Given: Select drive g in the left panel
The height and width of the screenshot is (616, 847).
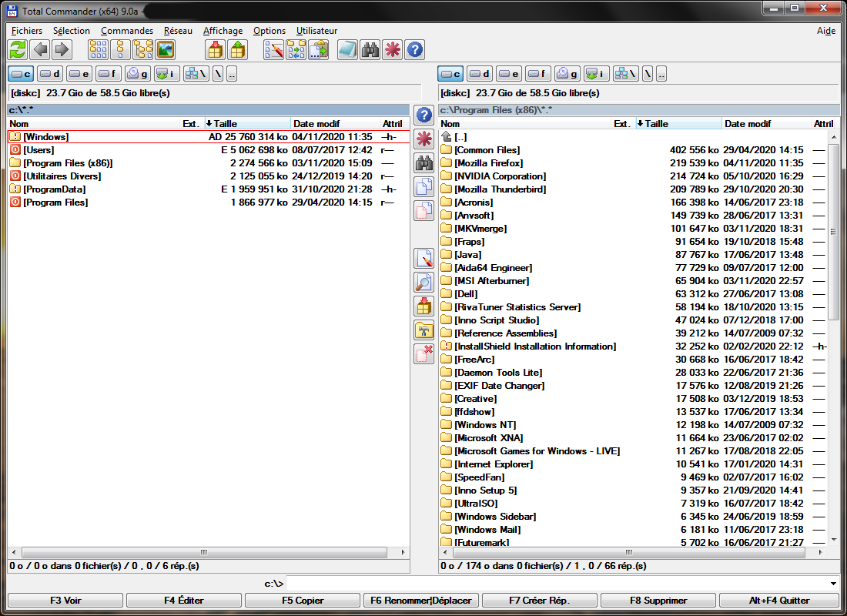Looking at the screenshot, I should (138, 73).
